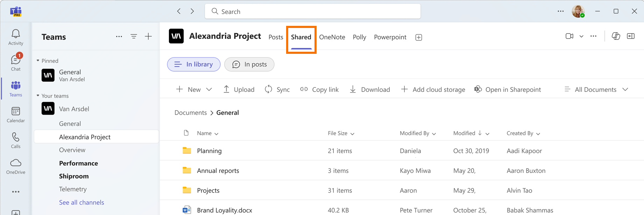Viewport: 644px width, 215px height.
Task: Go back with the left arrow
Action: point(179,11)
